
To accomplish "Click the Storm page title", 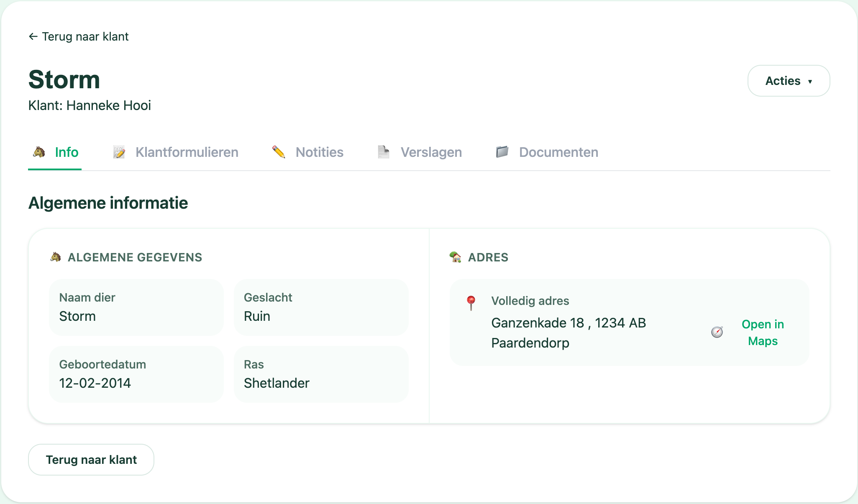I will click(x=64, y=79).
